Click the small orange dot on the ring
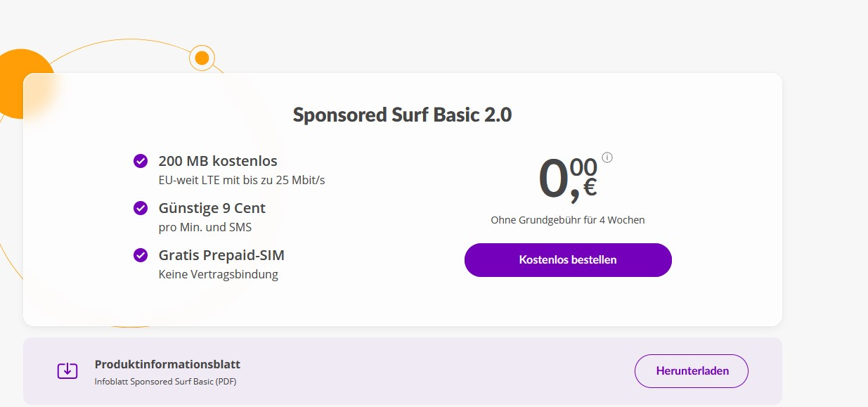 pyautogui.click(x=202, y=58)
